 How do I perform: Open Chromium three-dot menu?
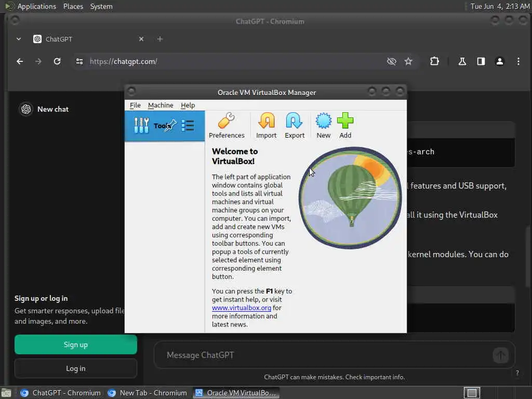point(518,61)
